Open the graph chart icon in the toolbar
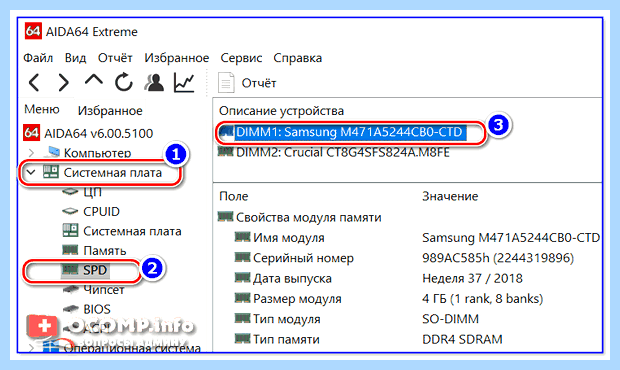Image resolution: width=620 pixels, height=370 pixels. pos(184,83)
